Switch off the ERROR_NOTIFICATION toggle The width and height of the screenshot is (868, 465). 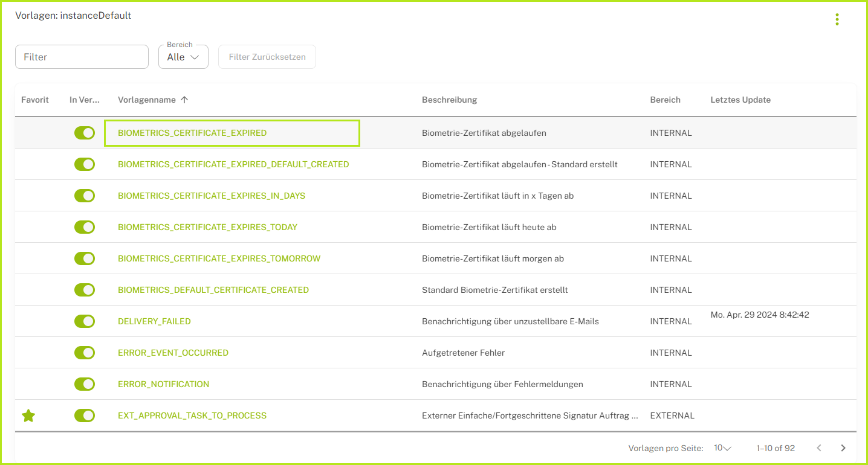(x=85, y=384)
